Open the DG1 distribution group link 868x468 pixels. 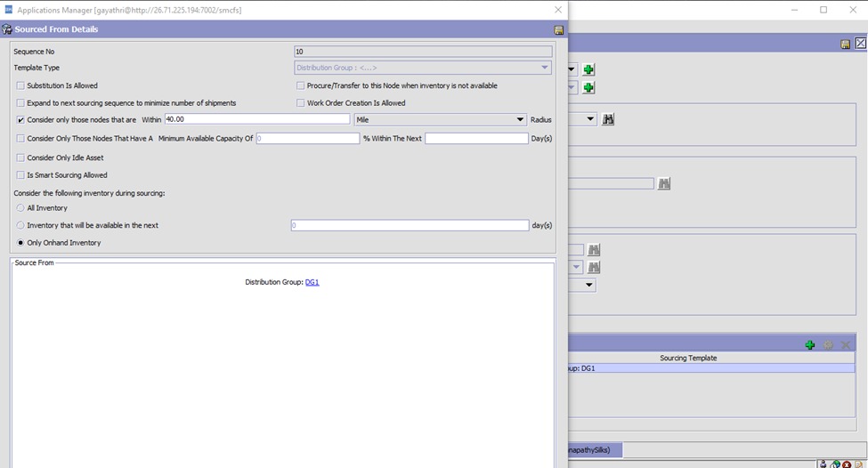312,282
